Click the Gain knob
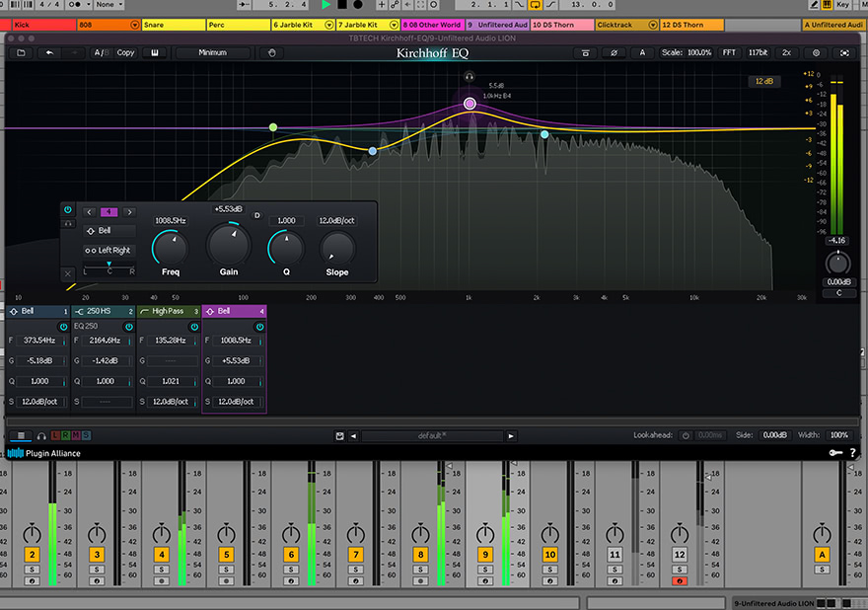 coord(229,244)
